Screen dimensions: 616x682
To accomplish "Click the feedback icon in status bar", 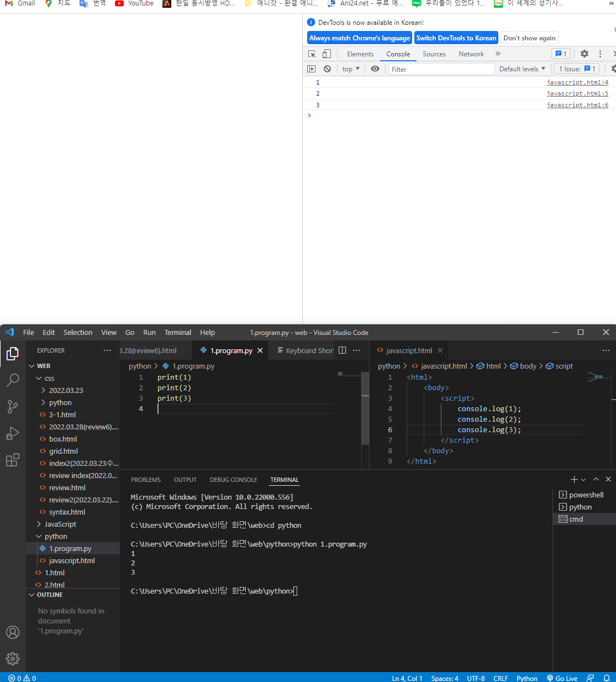I will (x=591, y=678).
